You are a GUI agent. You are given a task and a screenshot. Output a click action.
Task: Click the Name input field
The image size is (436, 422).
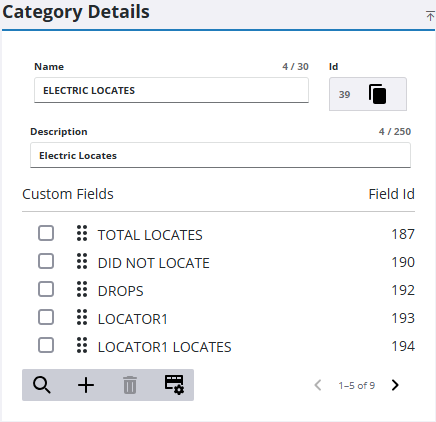pos(171,90)
